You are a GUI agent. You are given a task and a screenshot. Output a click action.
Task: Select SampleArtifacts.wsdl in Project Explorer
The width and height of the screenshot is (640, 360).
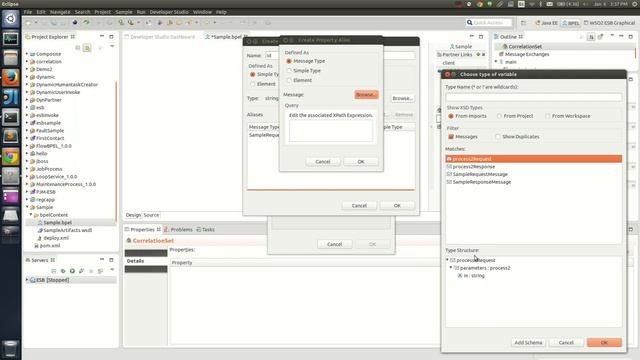click(x=67, y=230)
